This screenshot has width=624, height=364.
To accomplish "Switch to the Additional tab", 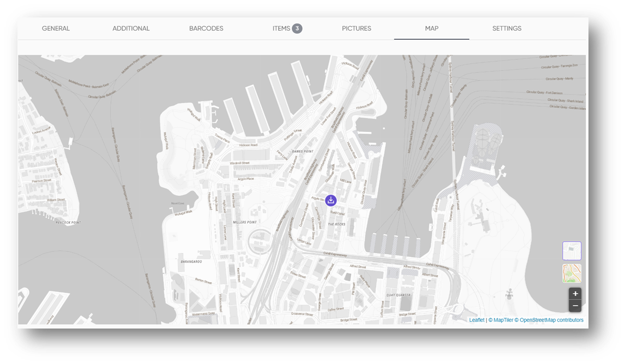I will pyautogui.click(x=131, y=28).
